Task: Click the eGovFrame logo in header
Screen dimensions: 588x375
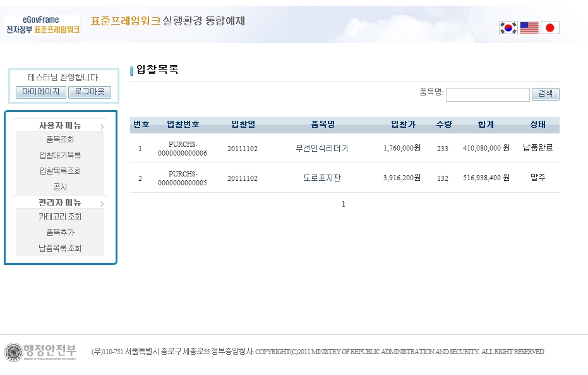Action: coord(42,25)
